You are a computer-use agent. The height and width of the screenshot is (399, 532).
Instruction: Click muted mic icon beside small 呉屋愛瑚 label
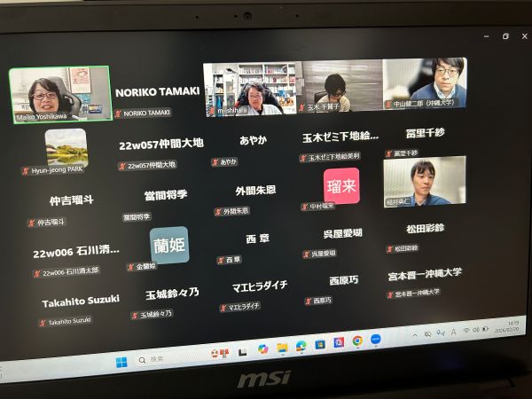pyautogui.click(x=307, y=254)
